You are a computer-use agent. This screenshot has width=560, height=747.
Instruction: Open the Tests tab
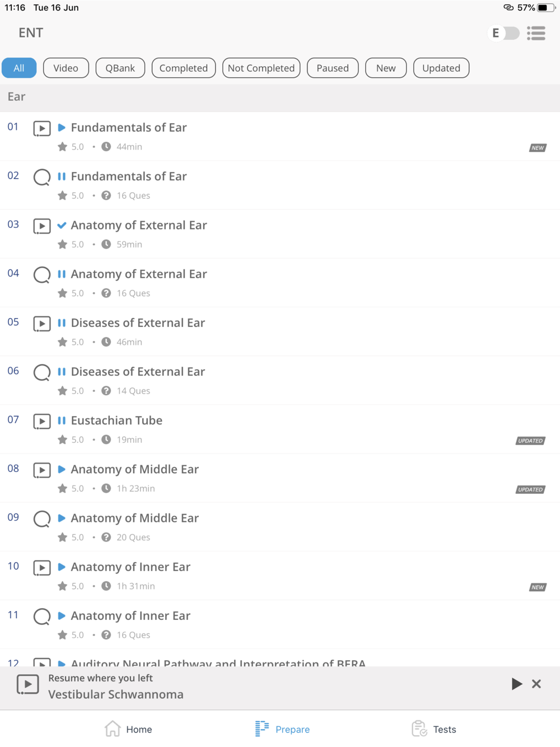434,729
